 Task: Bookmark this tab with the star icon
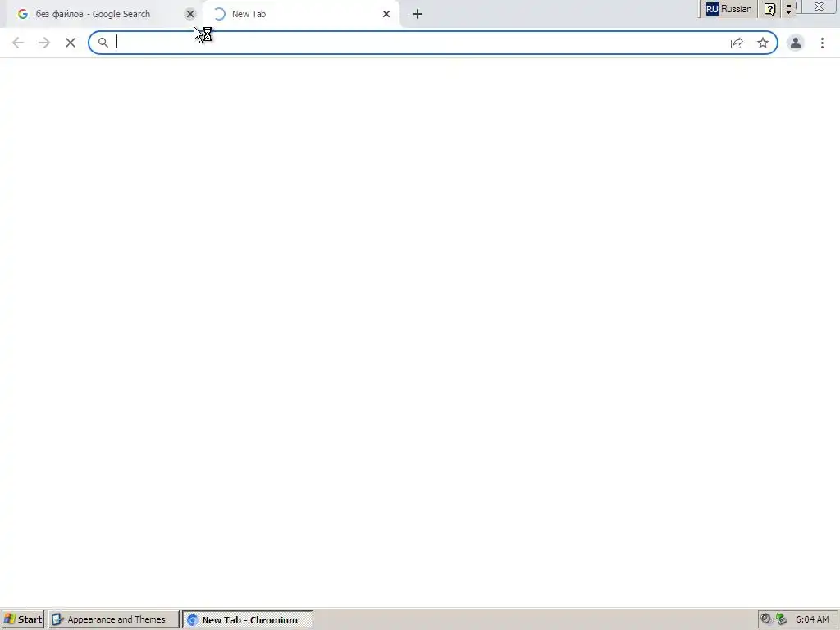pos(763,43)
